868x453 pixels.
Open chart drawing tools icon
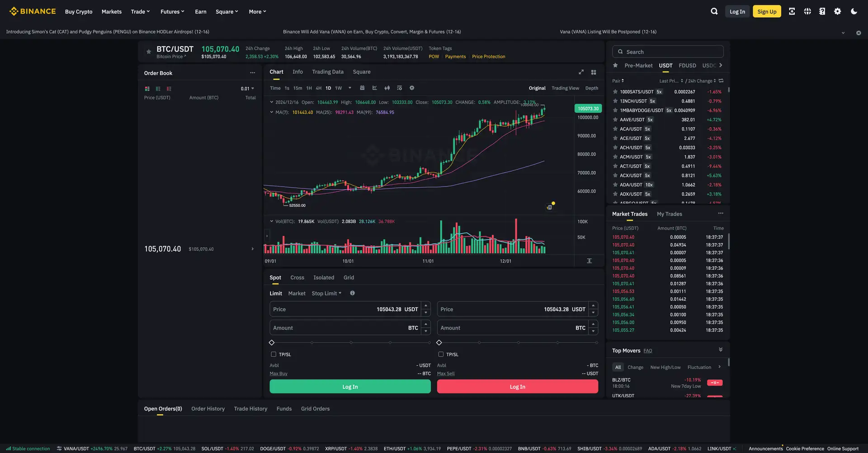click(375, 88)
